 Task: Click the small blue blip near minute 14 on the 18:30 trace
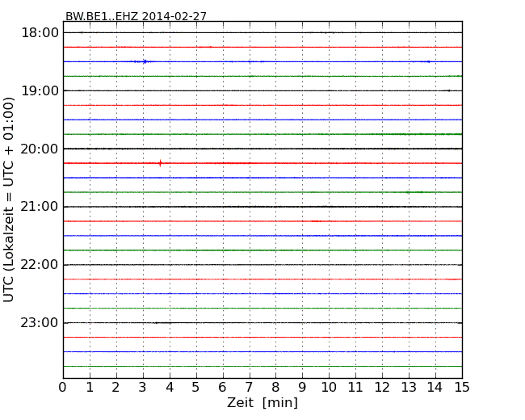click(x=428, y=61)
